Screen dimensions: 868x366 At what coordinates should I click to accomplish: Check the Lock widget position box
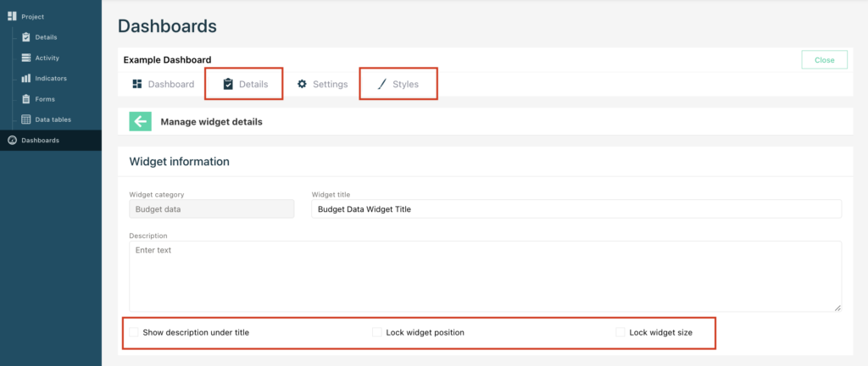click(377, 332)
